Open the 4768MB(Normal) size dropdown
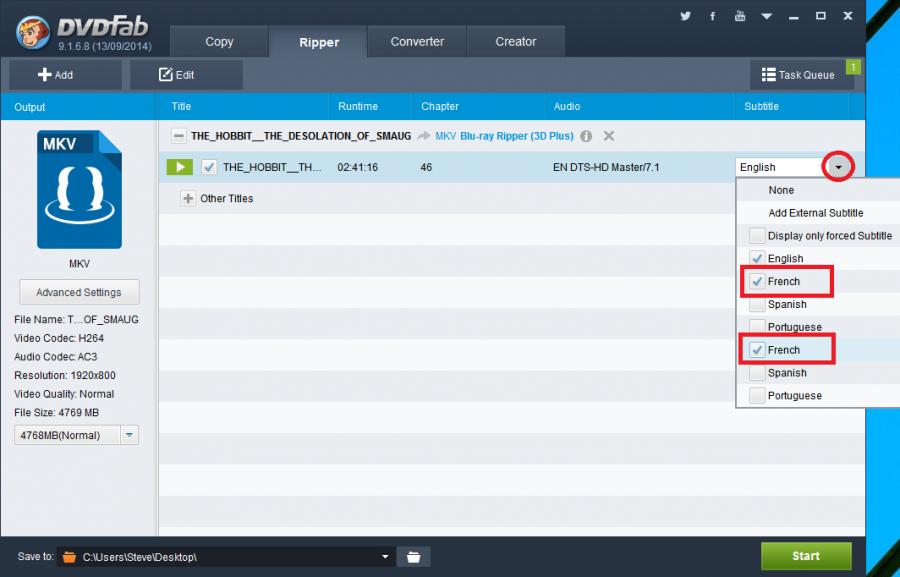This screenshot has height=577, width=900. pos(130,435)
